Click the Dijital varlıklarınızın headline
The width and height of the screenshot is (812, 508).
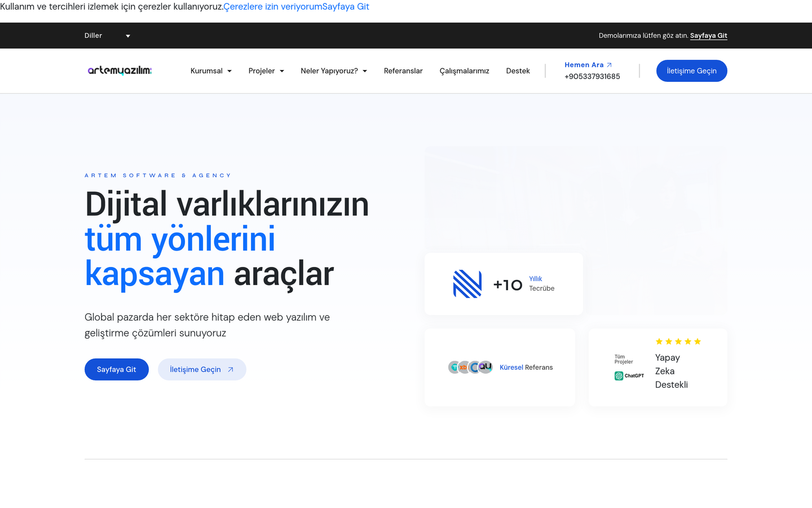(227, 204)
